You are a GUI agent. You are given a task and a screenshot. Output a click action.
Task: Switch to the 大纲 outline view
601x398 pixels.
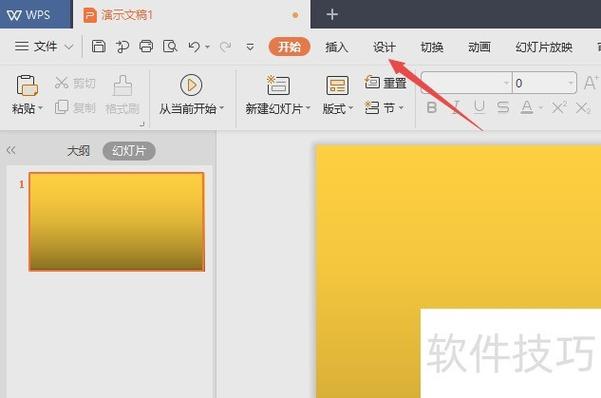click(78, 151)
